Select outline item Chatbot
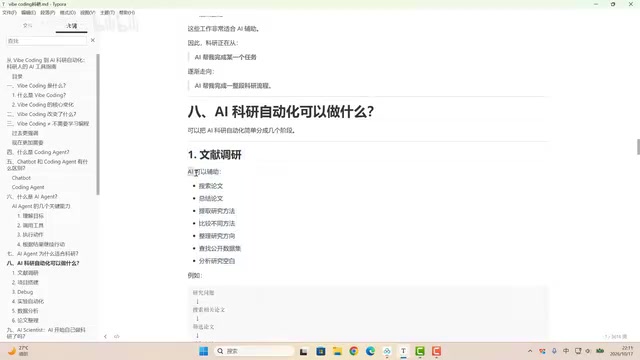Screen dimensions: 640x360 21,178
